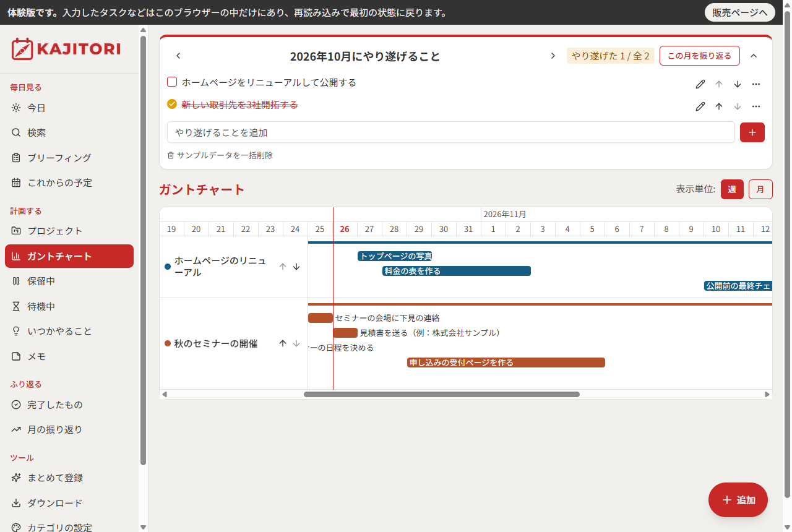Open 完了したもの in the sidebar
The image size is (792, 532).
coord(69,405)
